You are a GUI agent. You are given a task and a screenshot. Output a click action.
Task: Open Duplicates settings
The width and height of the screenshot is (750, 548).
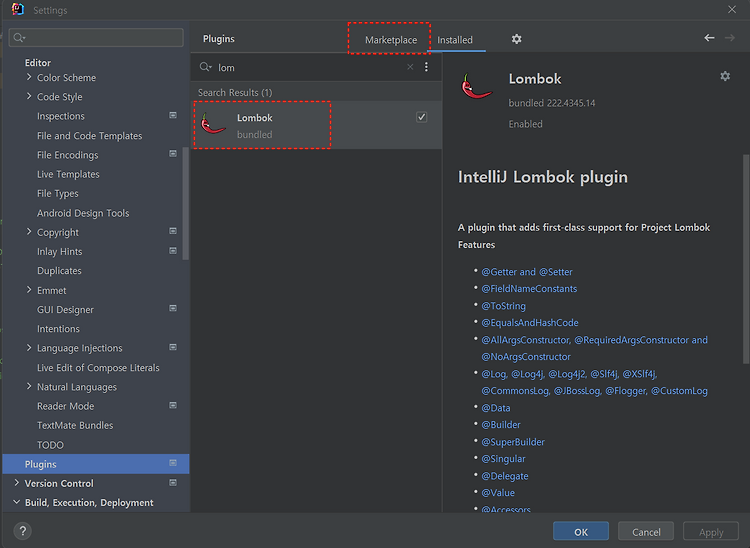pos(59,271)
